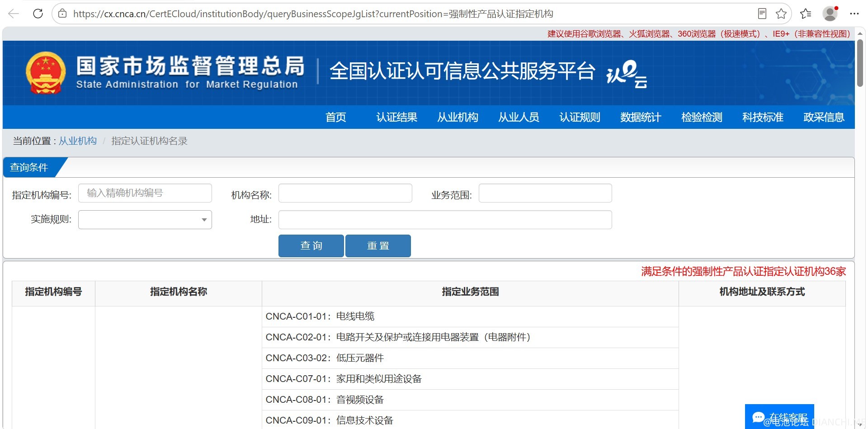Open the 从业机构 navigation menu item
Image resolution: width=868 pixels, height=429 pixels.
point(458,117)
